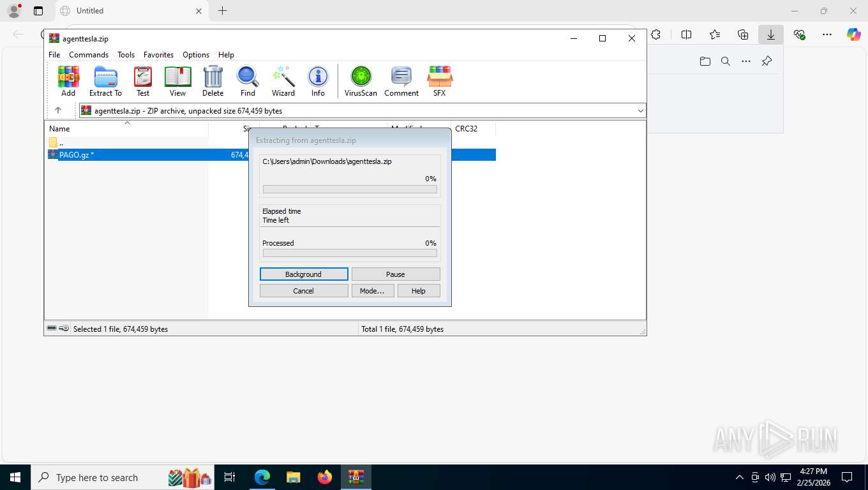The height and width of the screenshot is (490, 868).
Task: Add an archive Comment
Action: (x=401, y=81)
